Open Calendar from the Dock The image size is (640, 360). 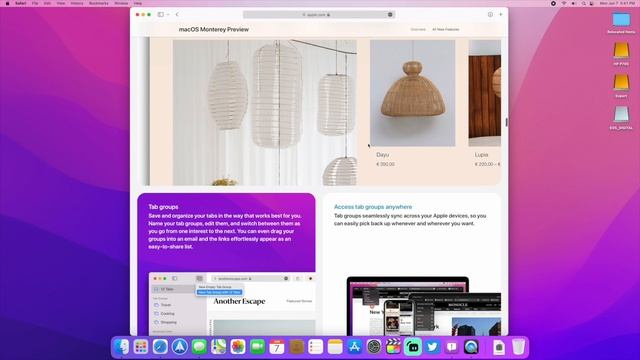click(x=277, y=347)
